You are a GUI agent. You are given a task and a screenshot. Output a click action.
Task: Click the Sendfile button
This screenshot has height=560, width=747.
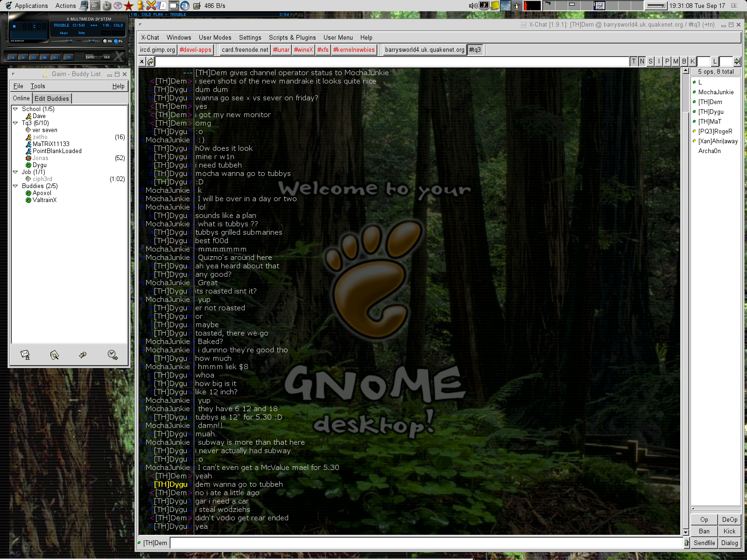tap(704, 543)
